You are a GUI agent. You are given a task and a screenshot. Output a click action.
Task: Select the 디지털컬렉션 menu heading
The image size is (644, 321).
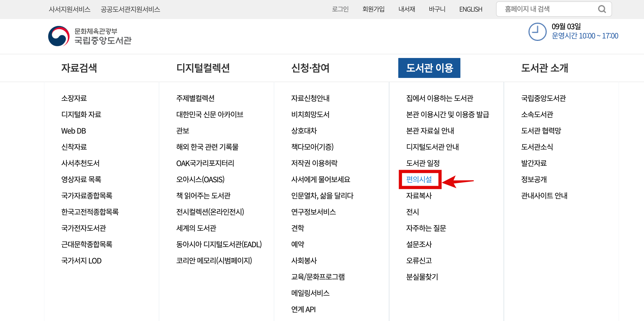click(203, 68)
